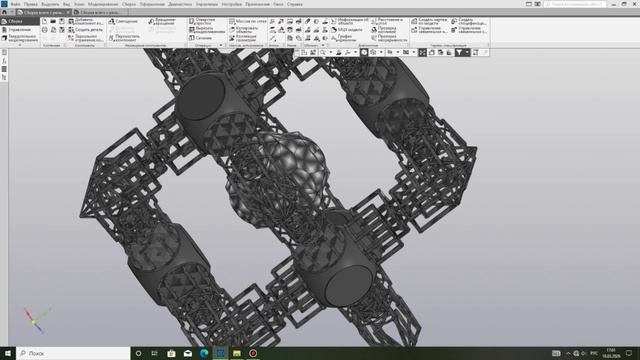Viewport: 640px width, 360px height.
Task: Click the XYZ axis triad in viewport
Action: 36,320
